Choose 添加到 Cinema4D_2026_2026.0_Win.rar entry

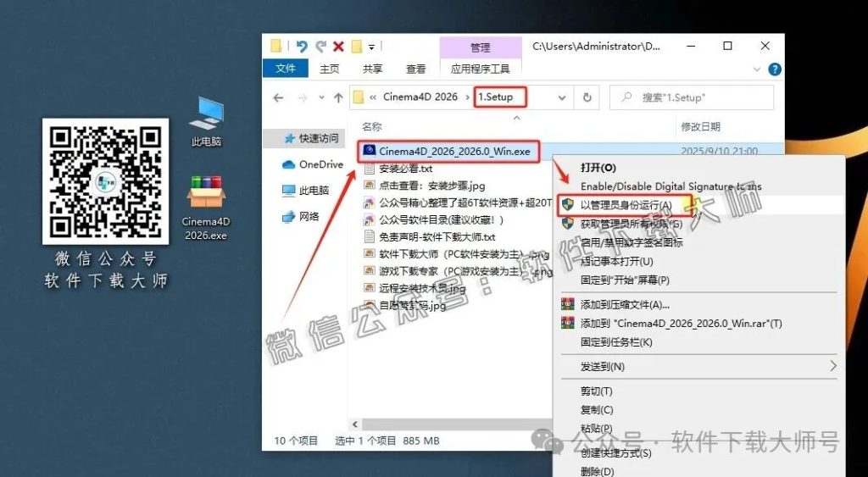point(681,323)
